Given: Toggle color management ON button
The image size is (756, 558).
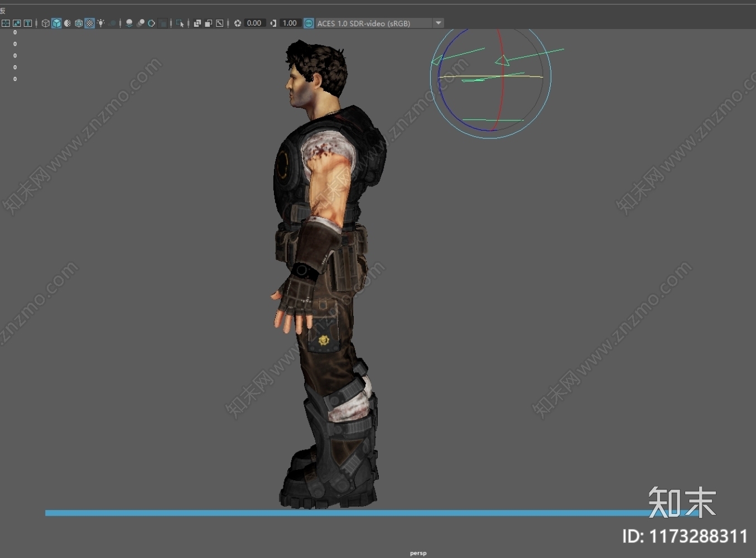Looking at the screenshot, I should 309,23.
